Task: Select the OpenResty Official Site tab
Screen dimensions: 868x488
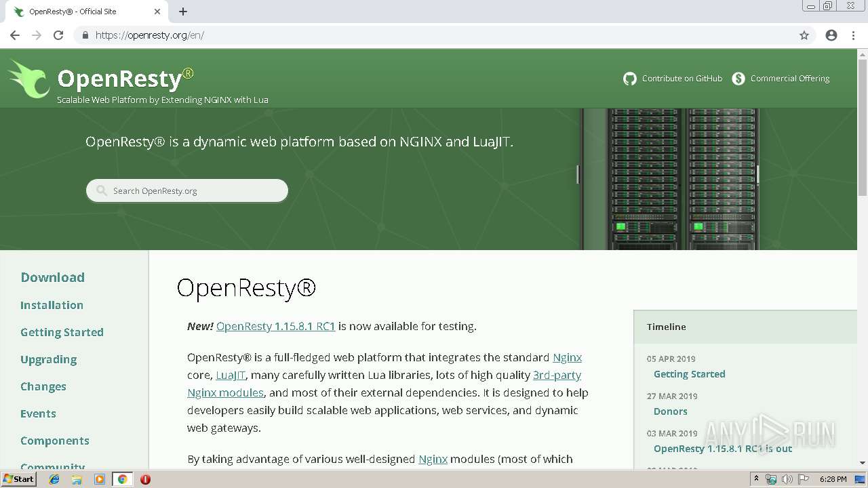Action: click(x=86, y=12)
